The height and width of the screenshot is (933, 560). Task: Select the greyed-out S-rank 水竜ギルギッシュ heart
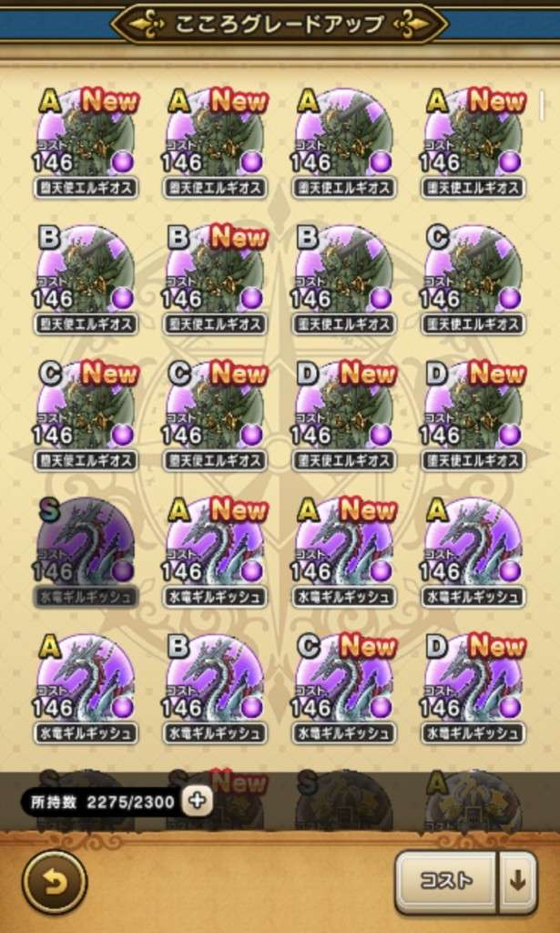(86, 551)
